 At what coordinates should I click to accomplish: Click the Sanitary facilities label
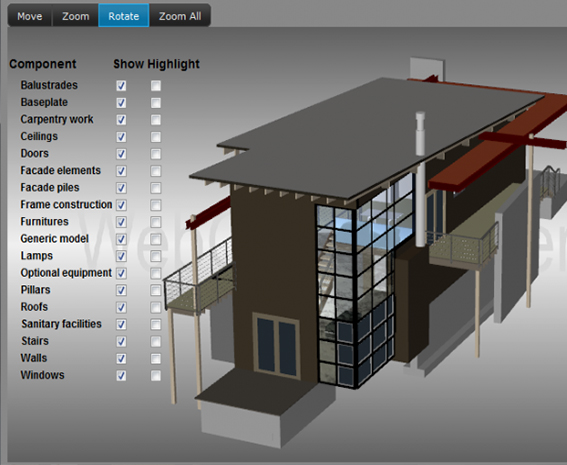coord(61,324)
